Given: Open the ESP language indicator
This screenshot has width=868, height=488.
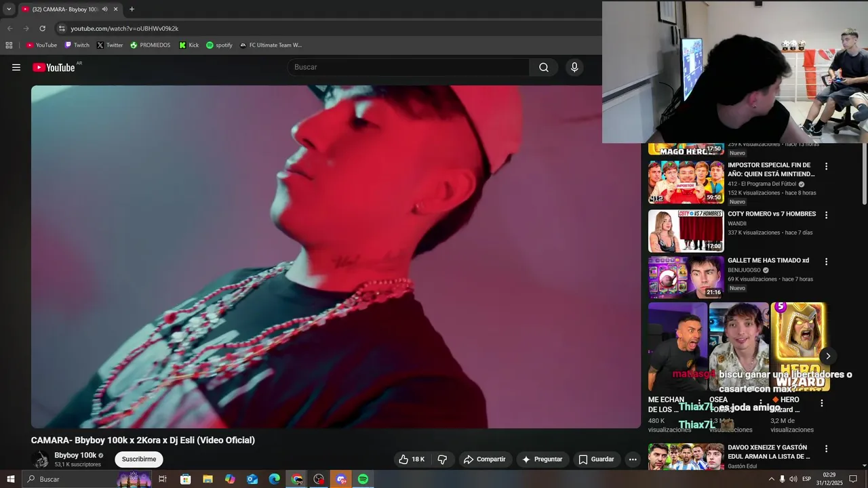Looking at the screenshot, I should point(806,479).
